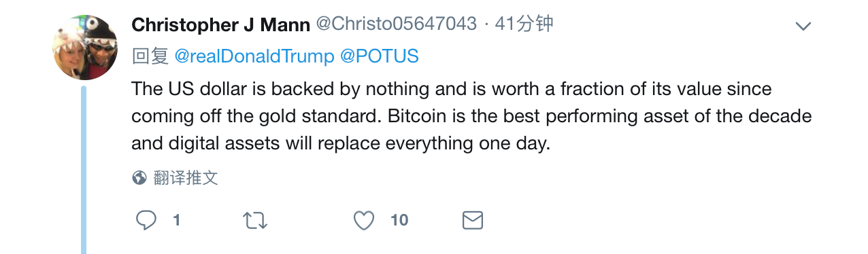Click the blue thread line under avatar

(84, 170)
